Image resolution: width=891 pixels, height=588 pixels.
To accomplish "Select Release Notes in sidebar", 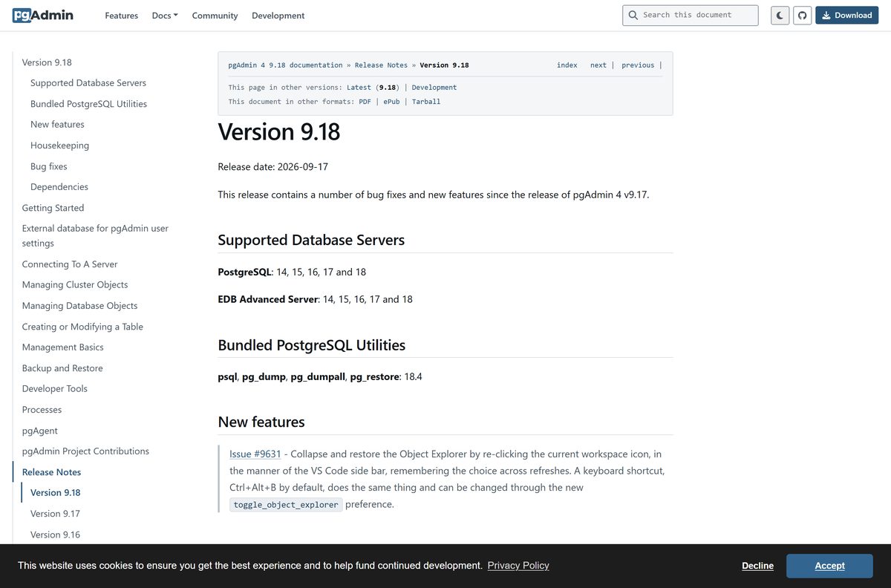I will coord(51,472).
